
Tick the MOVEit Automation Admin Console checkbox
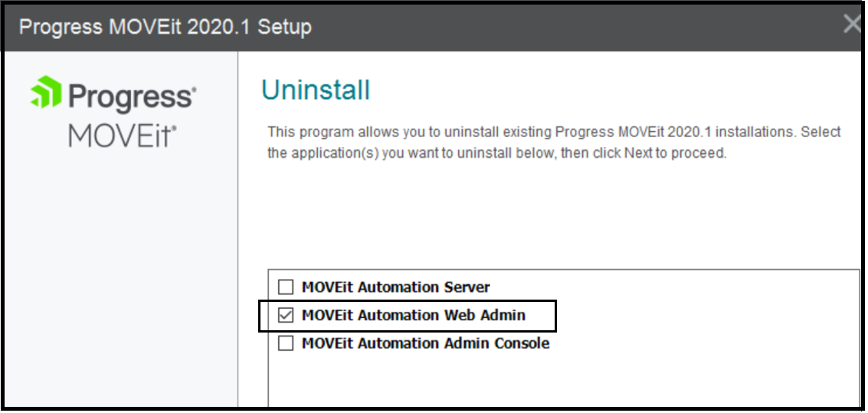click(286, 343)
